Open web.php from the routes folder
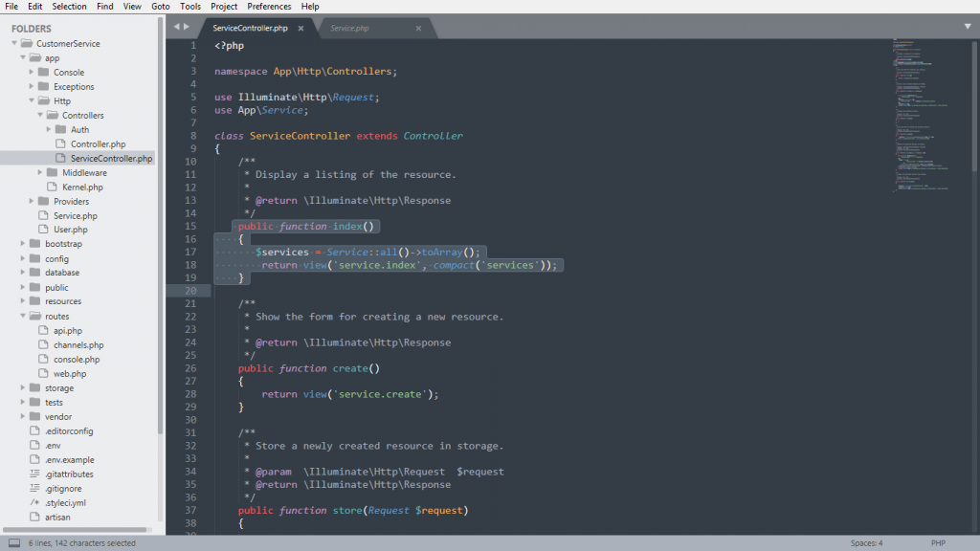The image size is (980, 551). pyautogui.click(x=70, y=374)
